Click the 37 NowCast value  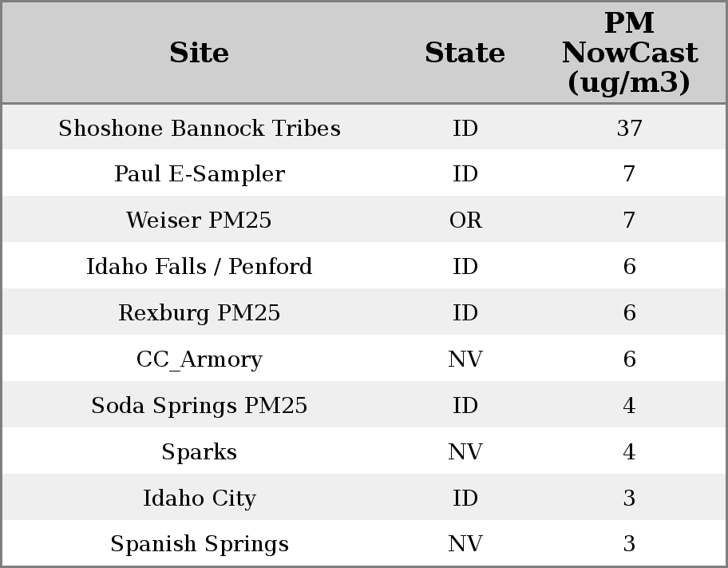click(629, 129)
